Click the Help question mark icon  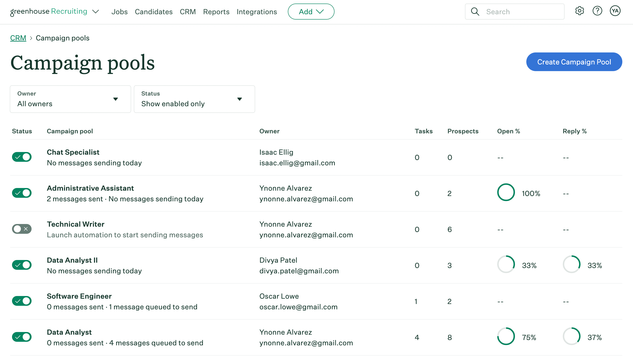click(597, 12)
